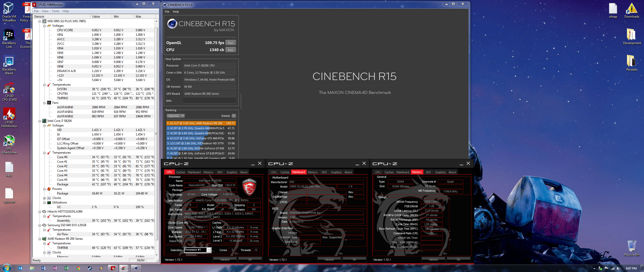The image size is (644, 272).
Task: Launch CPUID HWMonitor desktop shortcut
Action: coord(9,118)
